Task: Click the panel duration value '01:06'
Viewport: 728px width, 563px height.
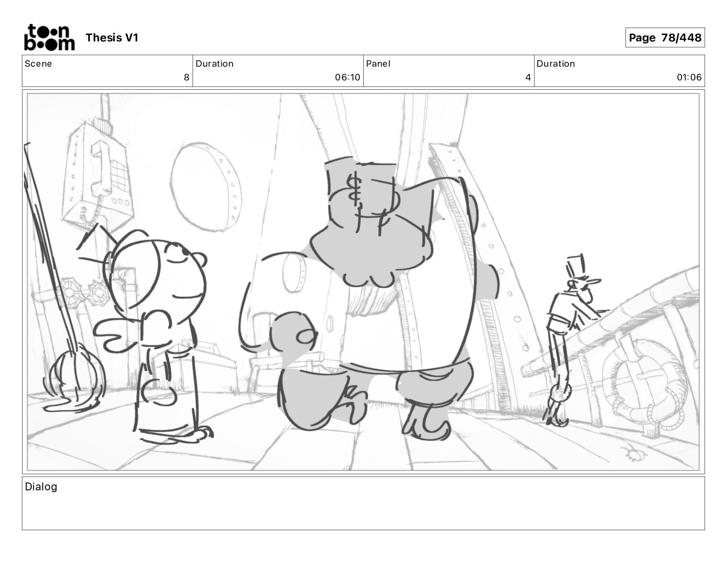Action: 689,77
